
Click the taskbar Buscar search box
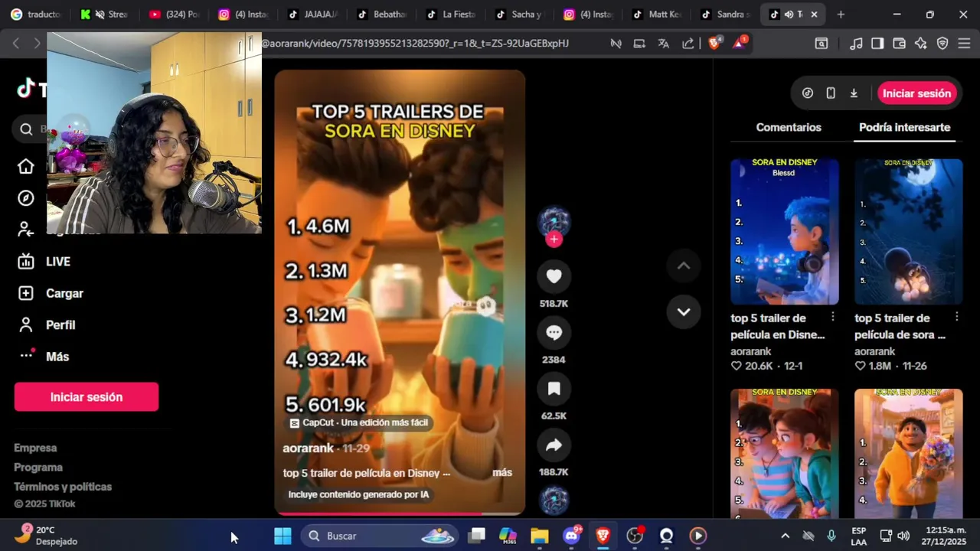click(380, 536)
